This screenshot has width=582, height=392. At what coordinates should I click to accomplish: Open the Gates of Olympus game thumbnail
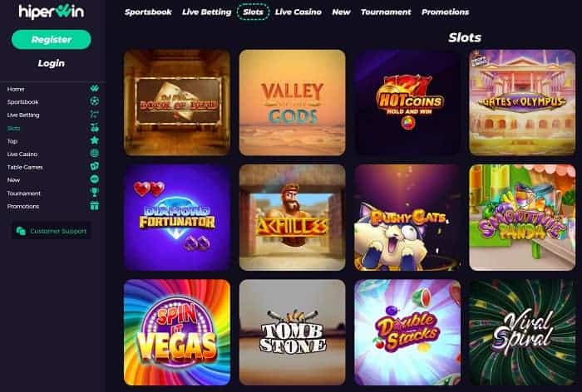tap(522, 102)
